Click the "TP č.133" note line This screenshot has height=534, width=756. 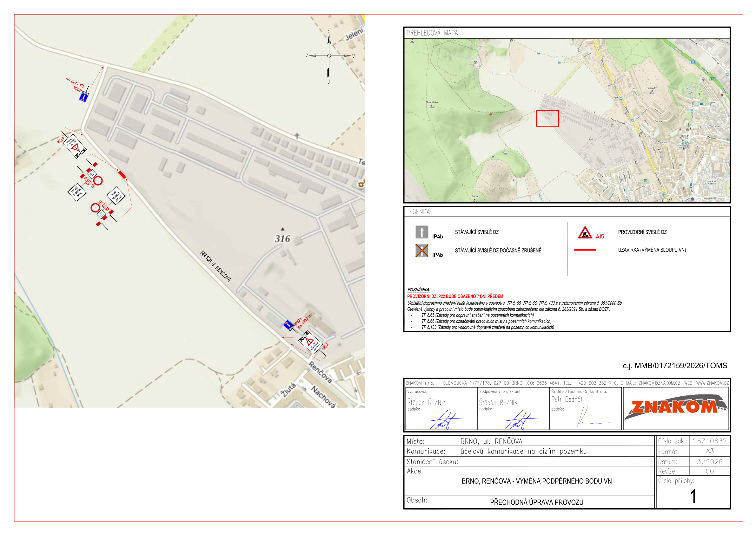(487, 327)
